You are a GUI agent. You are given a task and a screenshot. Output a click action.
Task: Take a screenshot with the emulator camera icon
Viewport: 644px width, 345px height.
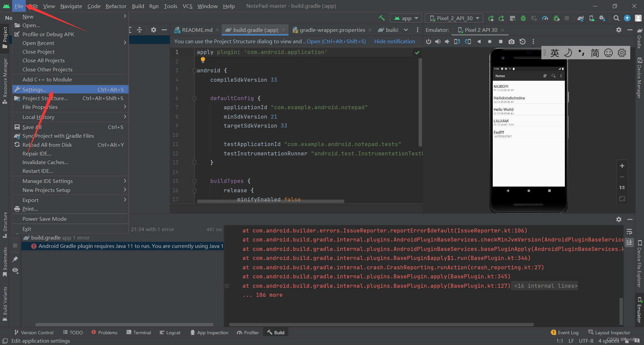pos(511,42)
